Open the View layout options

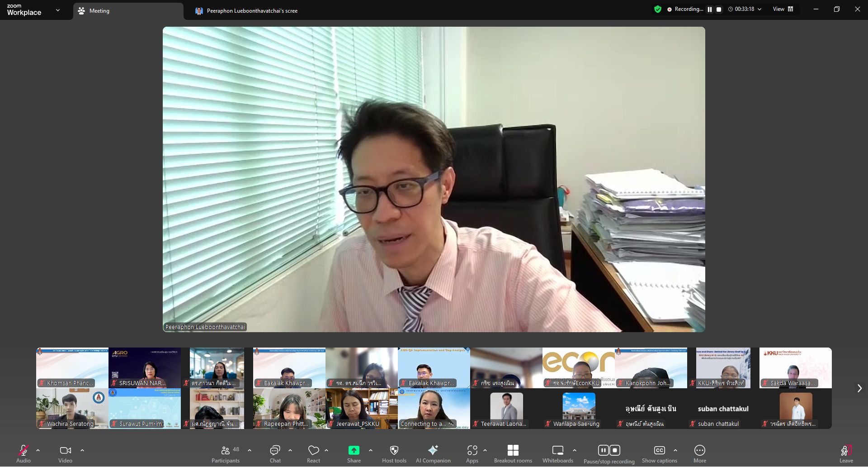pyautogui.click(x=783, y=9)
